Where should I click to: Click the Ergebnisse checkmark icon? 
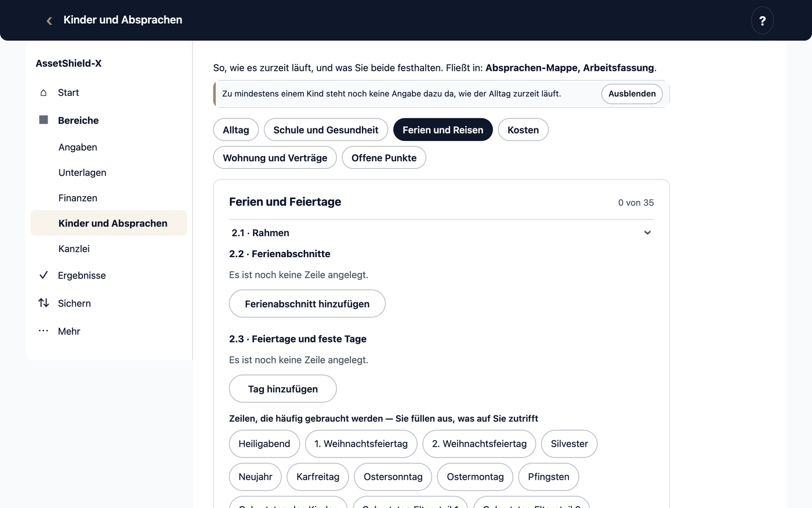tap(43, 275)
